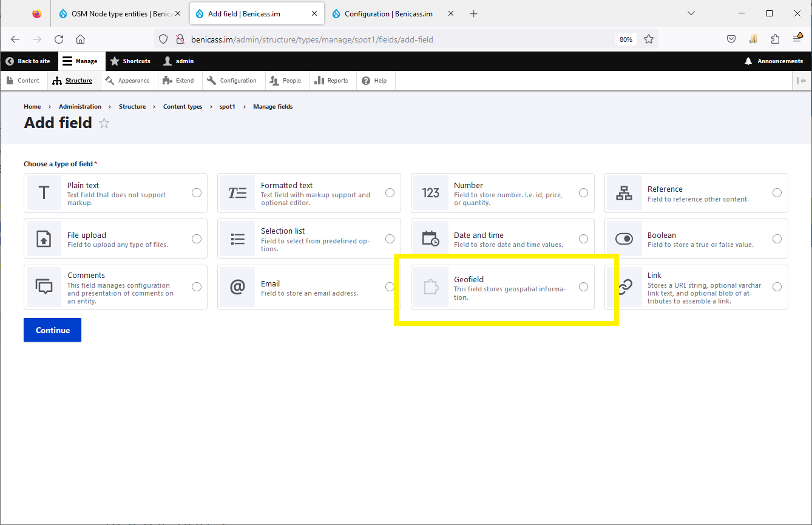This screenshot has width=812, height=525.
Task: Open the Shortcuts toolbar item
Action: pos(130,61)
